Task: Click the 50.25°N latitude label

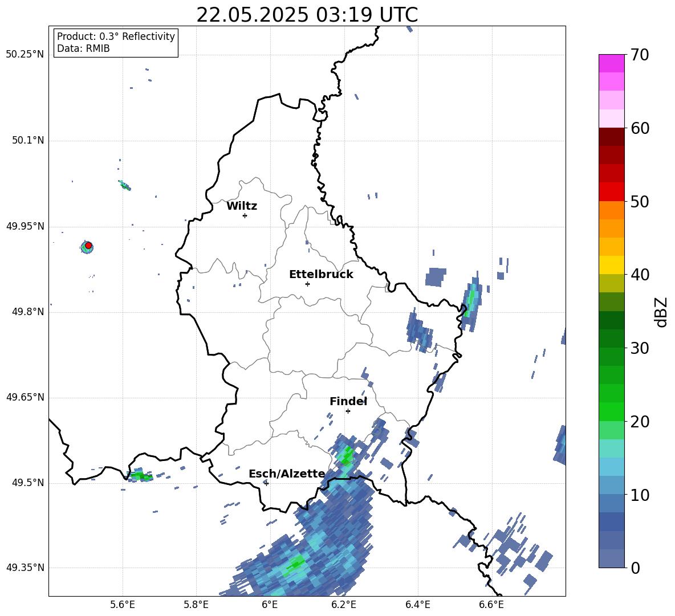Action: coord(25,55)
